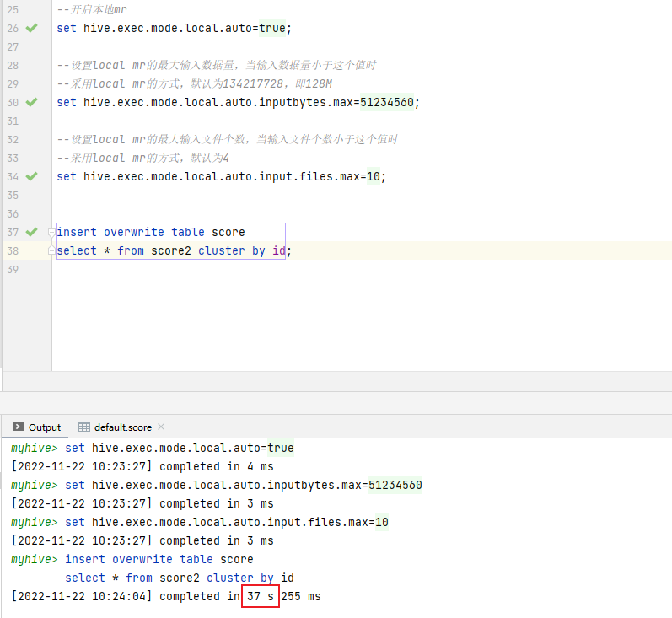The width and height of the screenshot is (672, 618).
Task: Click line number 25 in gutter
Action: click(x=13, y=10)
